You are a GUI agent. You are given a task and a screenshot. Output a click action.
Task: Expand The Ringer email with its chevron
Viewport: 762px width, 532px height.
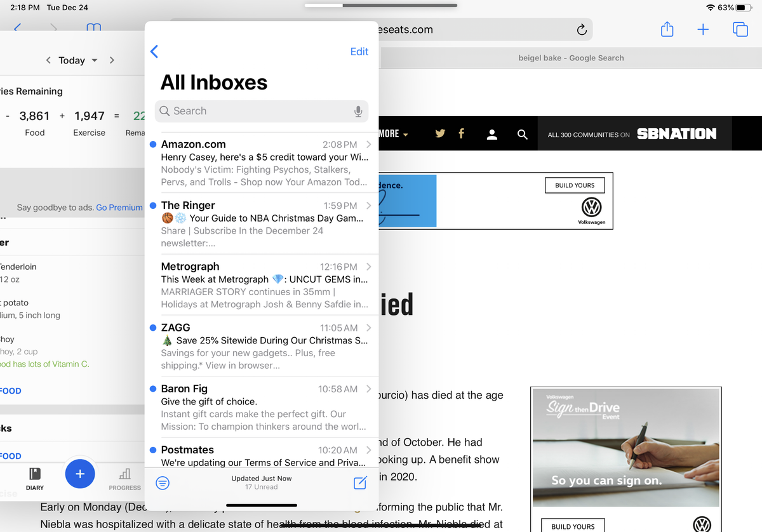click(x=368, y=205)
